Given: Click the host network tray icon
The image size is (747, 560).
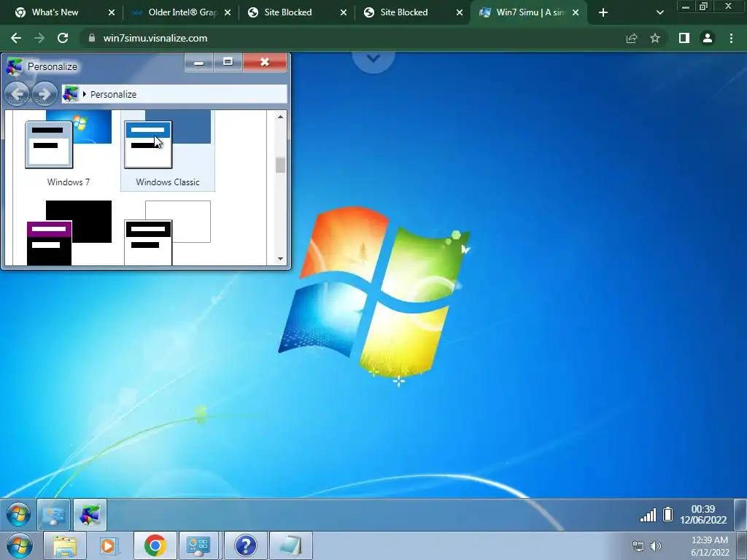Looking at the screenshot, I should pos(638,546).
